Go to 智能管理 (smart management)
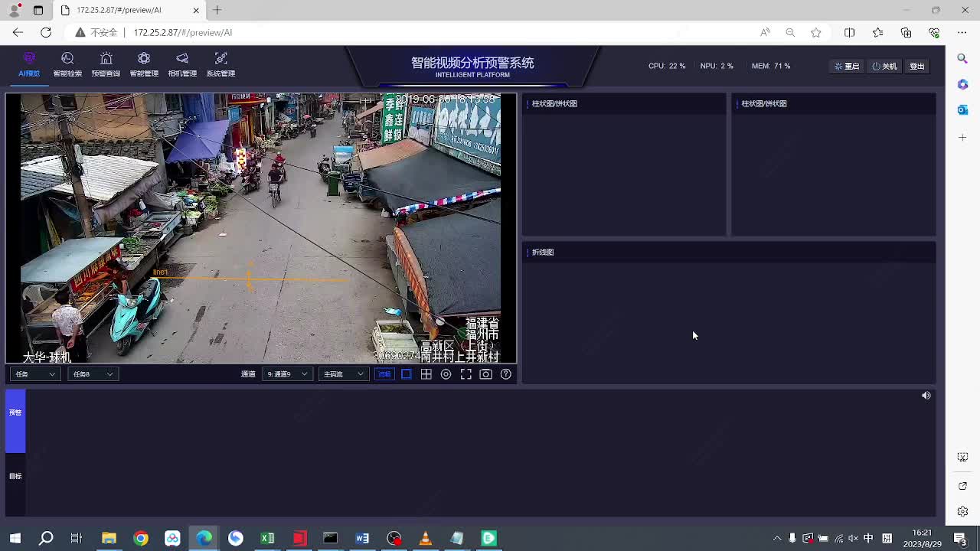Image resolution: width=980 pixels, height=551 pixels. point(144,64)
